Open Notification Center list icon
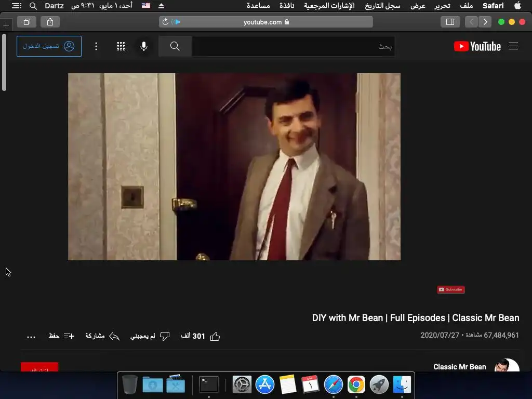This screenshot has width=532, height=399. (x=16, y=5)
